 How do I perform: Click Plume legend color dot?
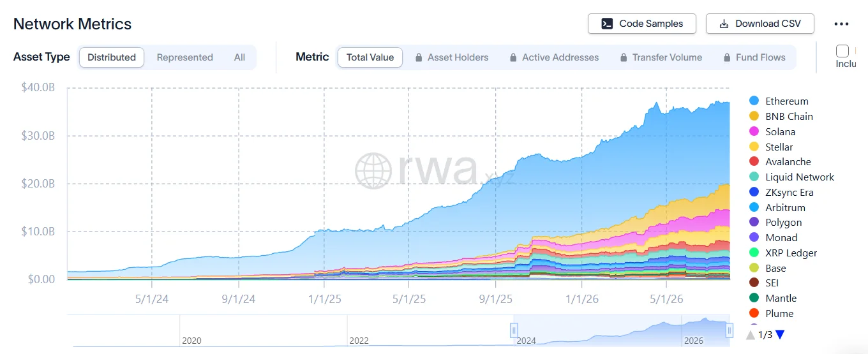[x=754, y=313]
